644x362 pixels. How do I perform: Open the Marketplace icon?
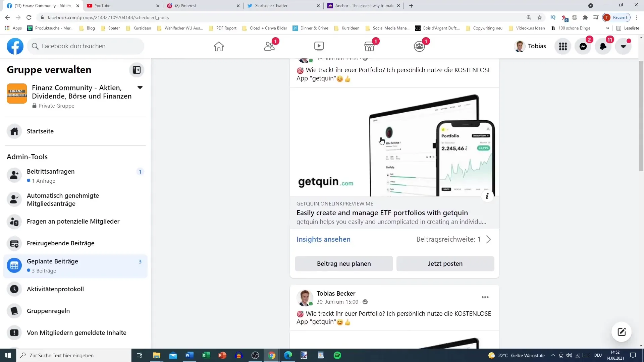click(x=369, y=46)
